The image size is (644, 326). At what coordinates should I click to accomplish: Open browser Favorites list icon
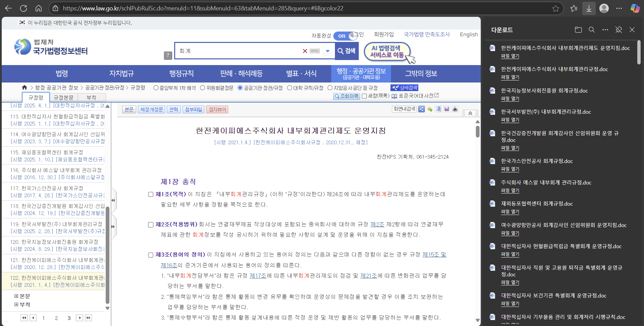click(574, 8)
